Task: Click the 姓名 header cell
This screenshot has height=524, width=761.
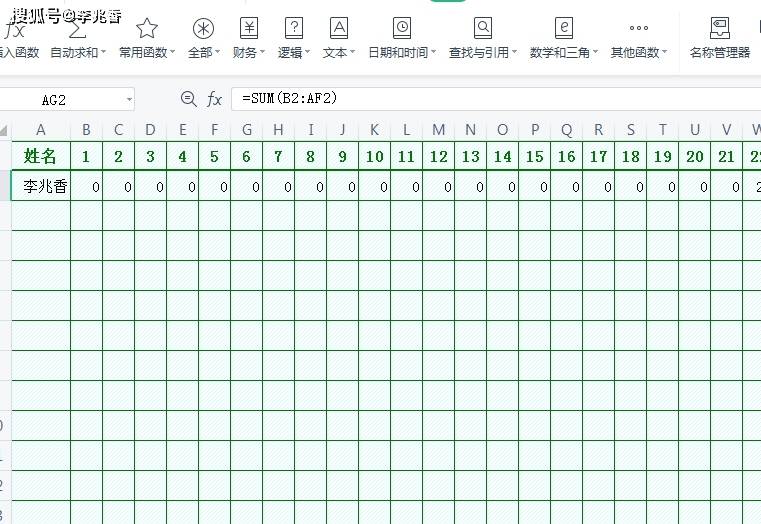Action: 41,156
